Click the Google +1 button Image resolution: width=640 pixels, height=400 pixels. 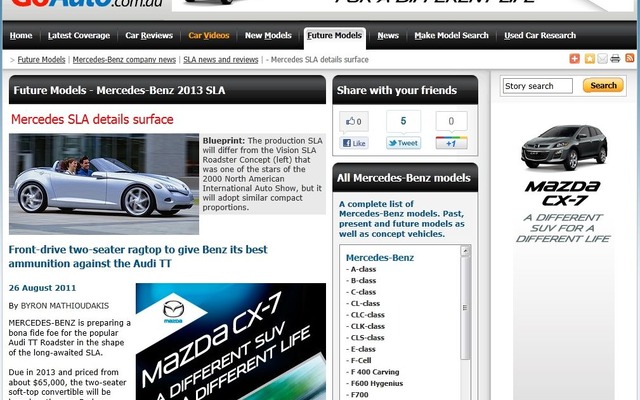451,143
